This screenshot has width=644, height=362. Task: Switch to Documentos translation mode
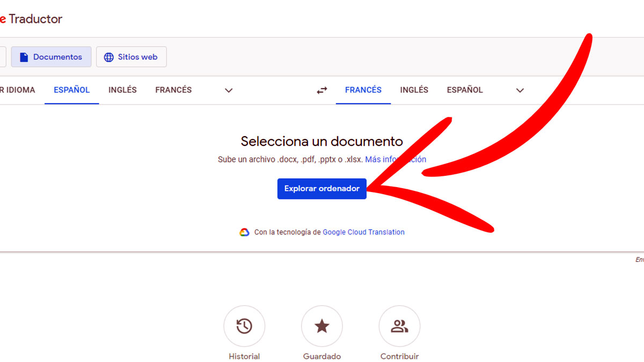click(x=51, y=57)
